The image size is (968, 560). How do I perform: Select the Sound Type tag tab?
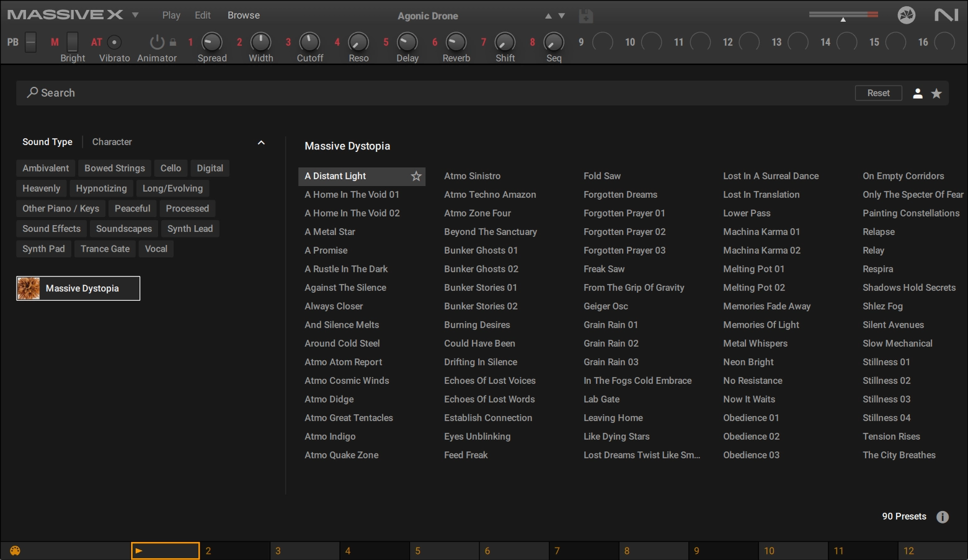coord(47,142)
